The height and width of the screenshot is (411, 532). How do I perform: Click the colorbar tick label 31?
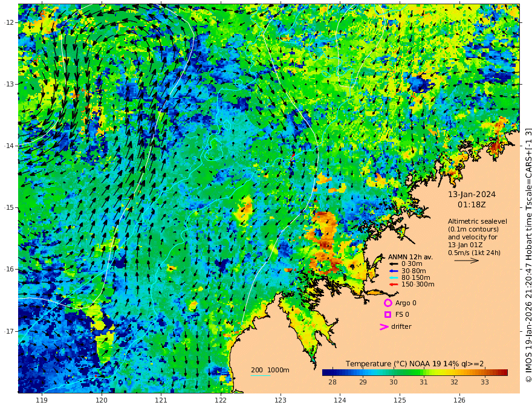(x=424, y=382)
